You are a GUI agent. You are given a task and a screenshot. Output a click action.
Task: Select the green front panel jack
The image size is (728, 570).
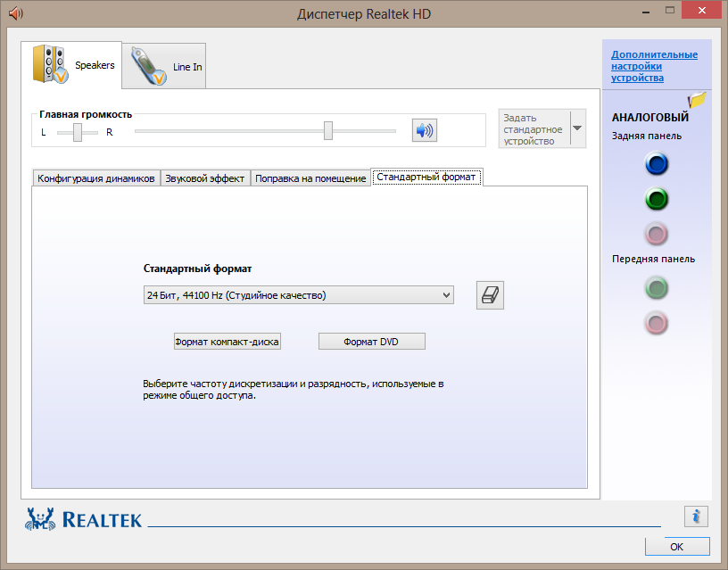pyautogui.click(x=656, y=288)
